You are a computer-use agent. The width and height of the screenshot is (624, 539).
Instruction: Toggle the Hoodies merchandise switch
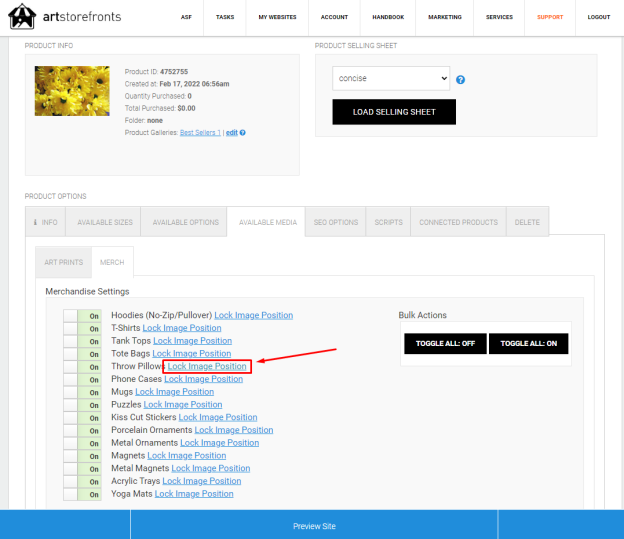pyautogui.click(x=82, y=316)
